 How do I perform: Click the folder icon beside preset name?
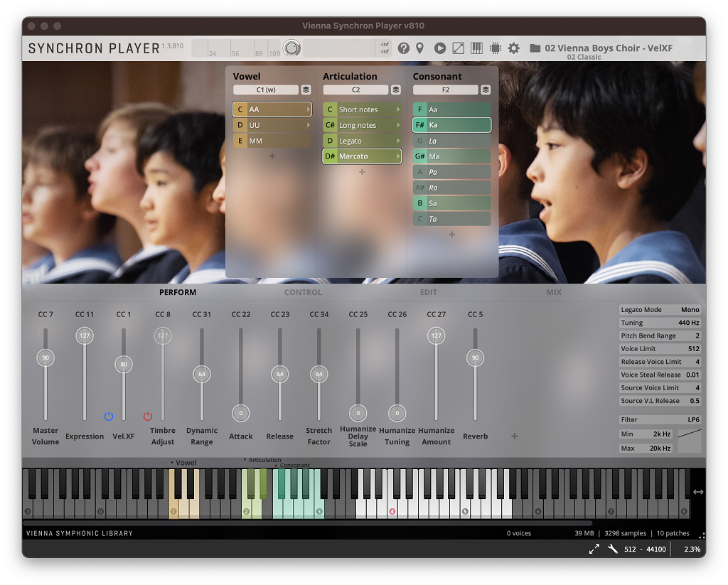(535, 48)
